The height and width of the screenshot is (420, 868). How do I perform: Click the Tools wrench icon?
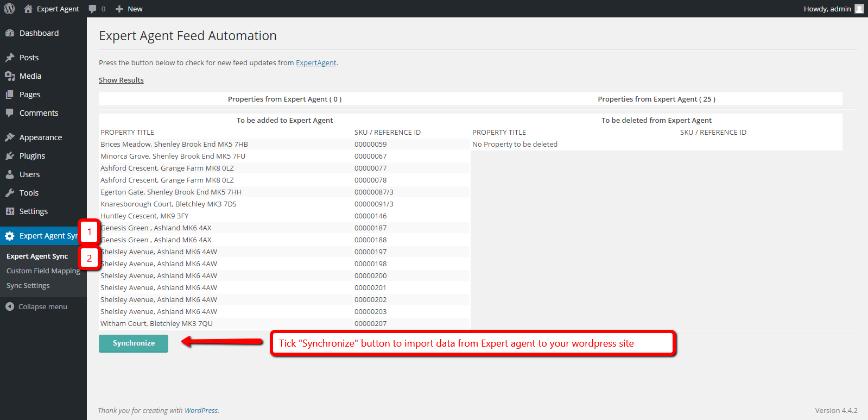point(10,193)
